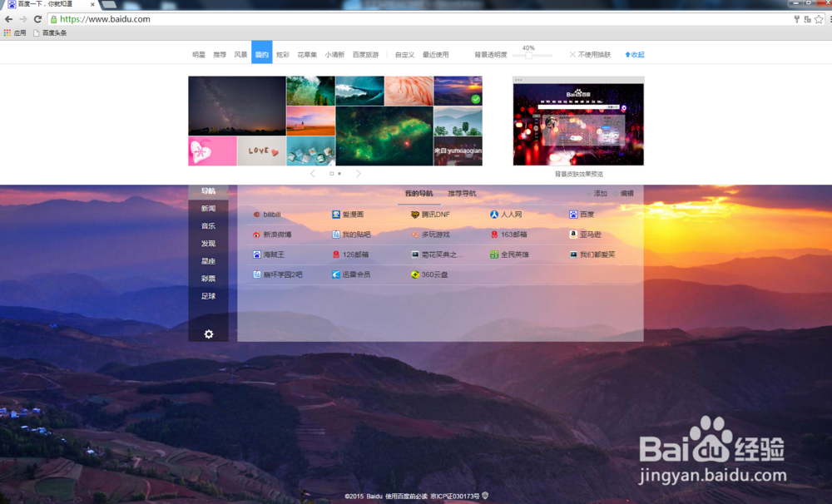Open the 我的贴吧 icon
This screenshot has height=504, width=832.
click(336, 235)
